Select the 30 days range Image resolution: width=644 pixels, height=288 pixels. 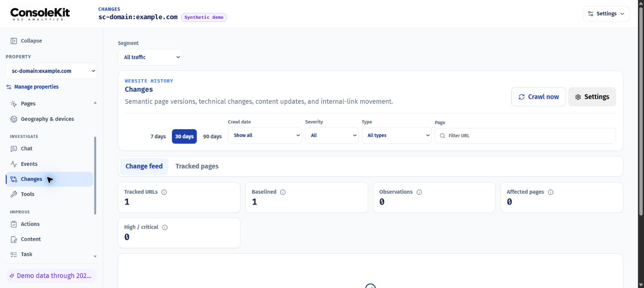(184, 136)
